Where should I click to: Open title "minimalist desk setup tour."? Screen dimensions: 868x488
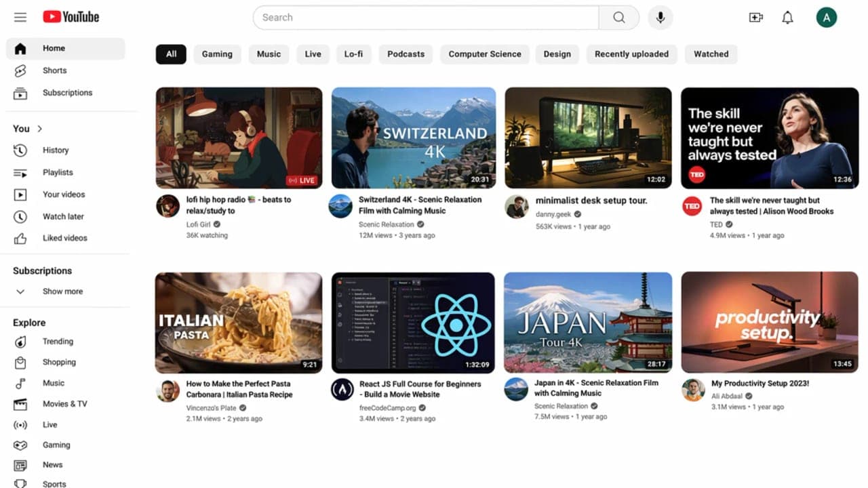(591, 201)
